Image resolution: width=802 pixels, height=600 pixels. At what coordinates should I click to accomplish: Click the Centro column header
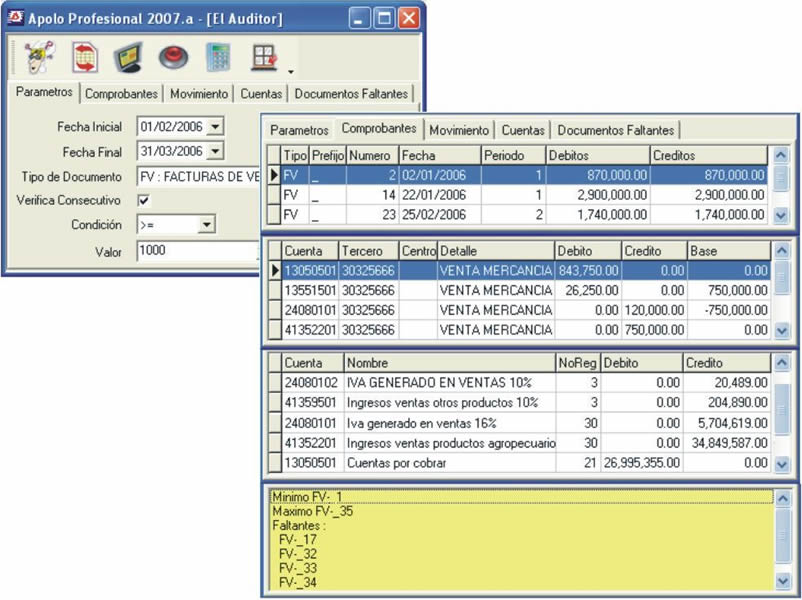point(418,251)
